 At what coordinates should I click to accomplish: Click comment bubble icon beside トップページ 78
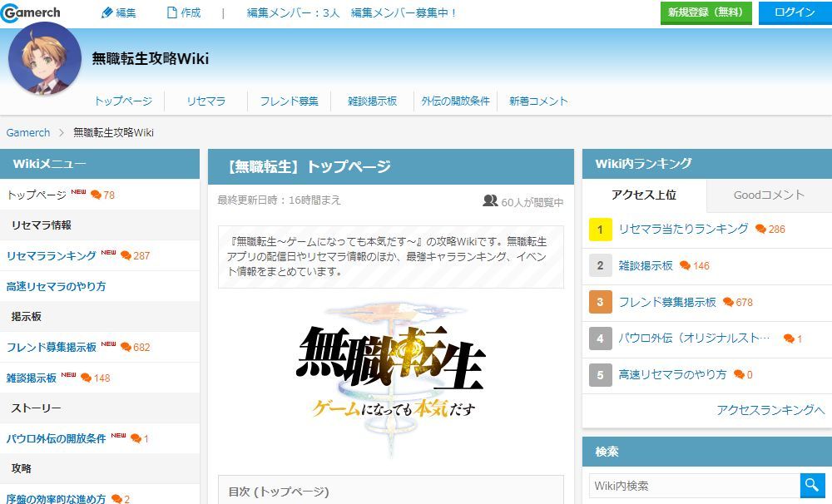click(96, 195)
